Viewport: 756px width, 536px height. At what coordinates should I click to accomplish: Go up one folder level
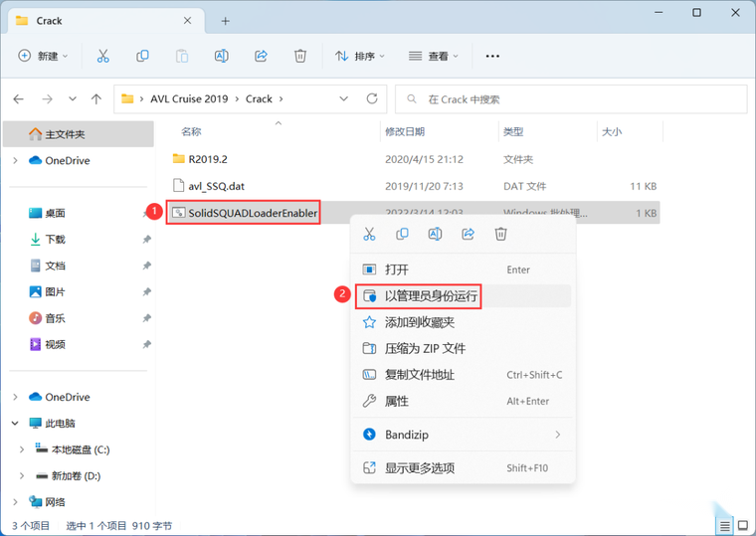click(96, 98)
